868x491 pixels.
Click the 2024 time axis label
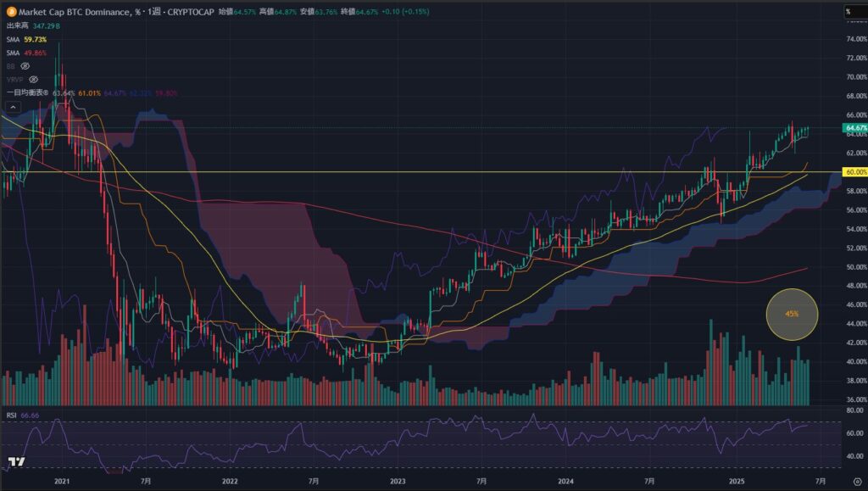[565, 482]
